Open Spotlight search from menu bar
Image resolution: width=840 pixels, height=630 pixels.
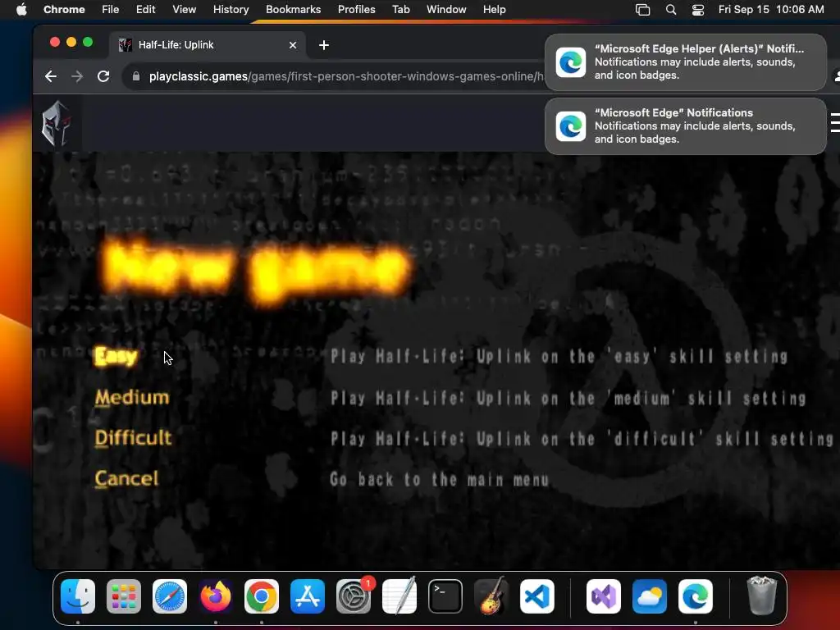(671, 10)
